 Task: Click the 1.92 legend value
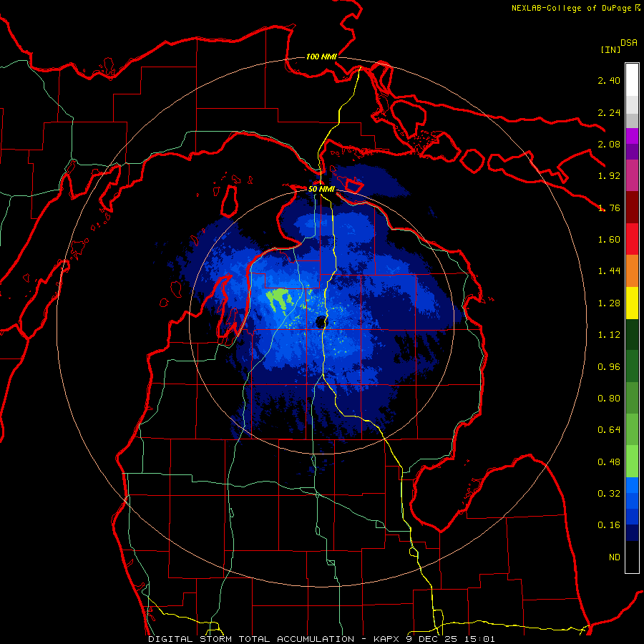609,176
